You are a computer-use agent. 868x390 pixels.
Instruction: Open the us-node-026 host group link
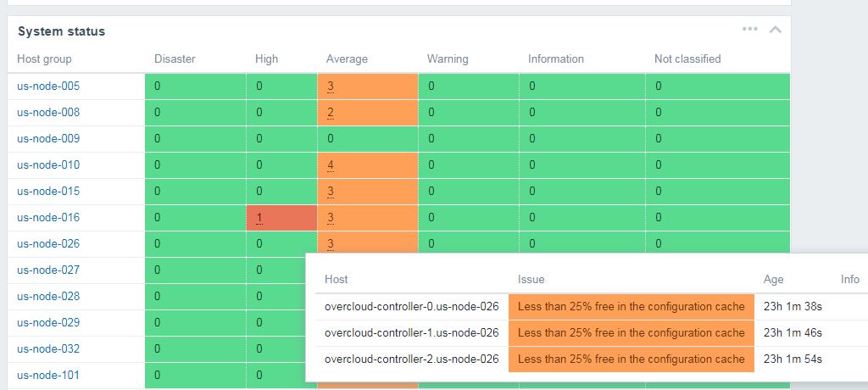(x=48, y=243)
